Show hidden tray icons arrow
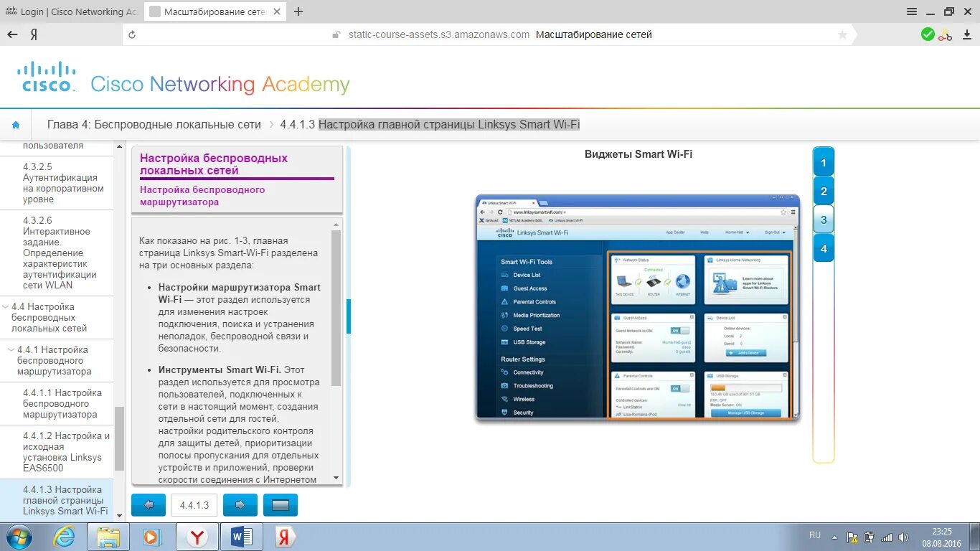The height and width of the screenshot is (551, 980). pyautogui.click(x=834, y=537)
